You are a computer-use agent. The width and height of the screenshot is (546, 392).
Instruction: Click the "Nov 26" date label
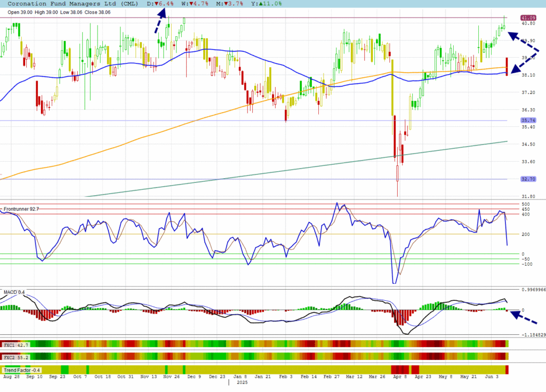[171, 377]
